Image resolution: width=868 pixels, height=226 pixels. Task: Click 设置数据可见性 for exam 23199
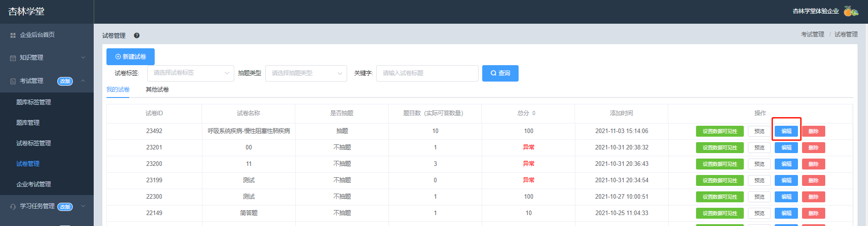point(720,180)
